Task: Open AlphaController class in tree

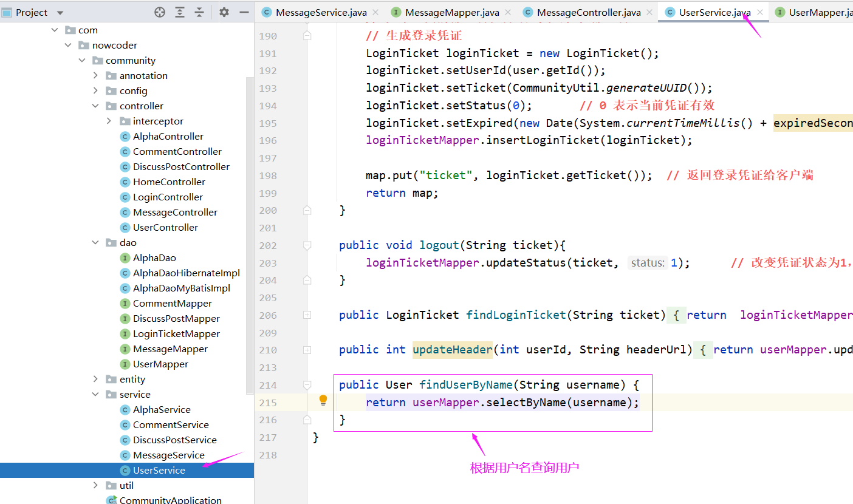Action: coord(168,136)
